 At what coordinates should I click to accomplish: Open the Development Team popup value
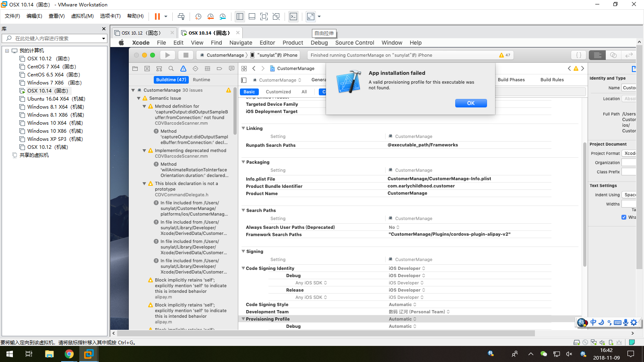(419, 312)
